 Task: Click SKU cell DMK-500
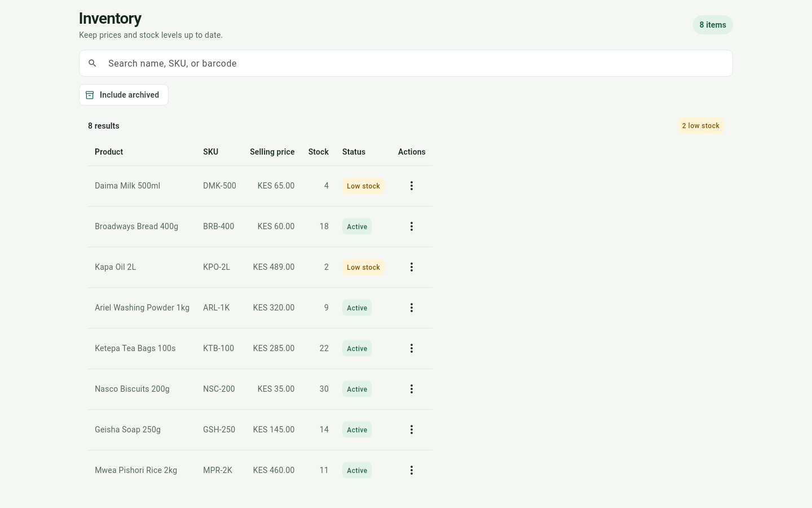click(x=219, y=186)
